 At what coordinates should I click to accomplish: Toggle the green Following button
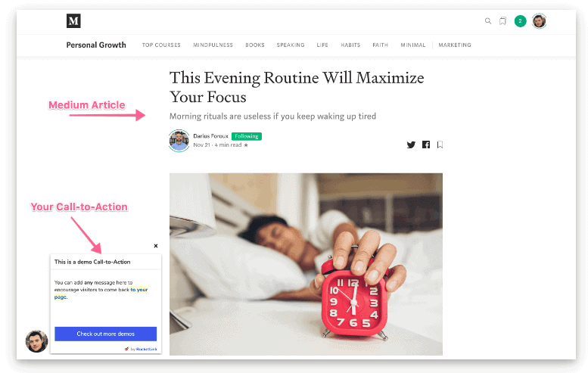tap(247, 136)
